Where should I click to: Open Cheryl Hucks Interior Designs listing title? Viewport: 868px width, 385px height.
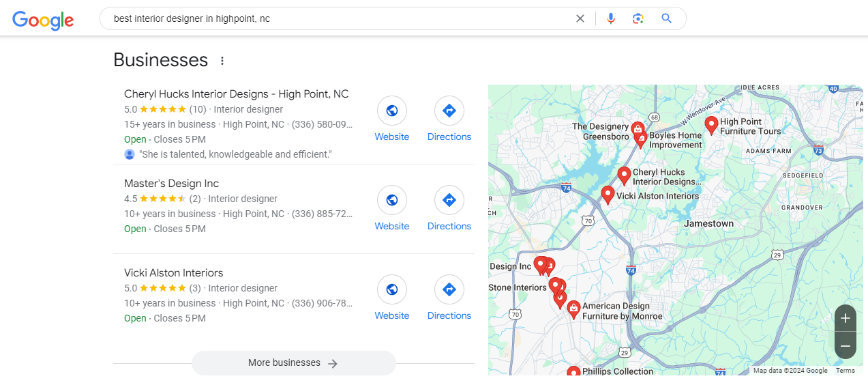tap(237, 94)
